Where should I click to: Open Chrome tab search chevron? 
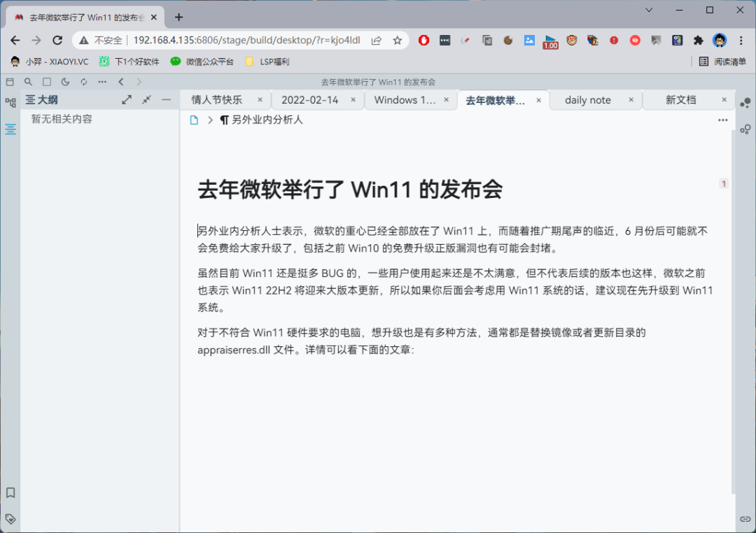click(649, 10)
